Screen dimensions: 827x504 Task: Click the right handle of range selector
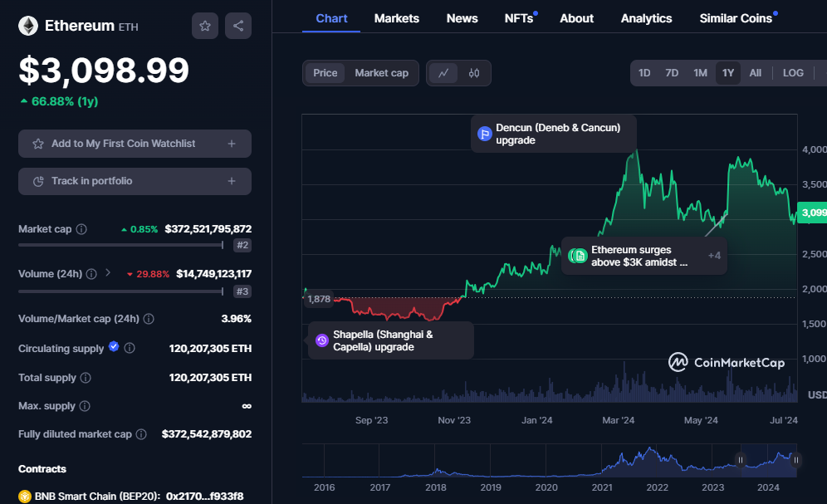[796, 460]
